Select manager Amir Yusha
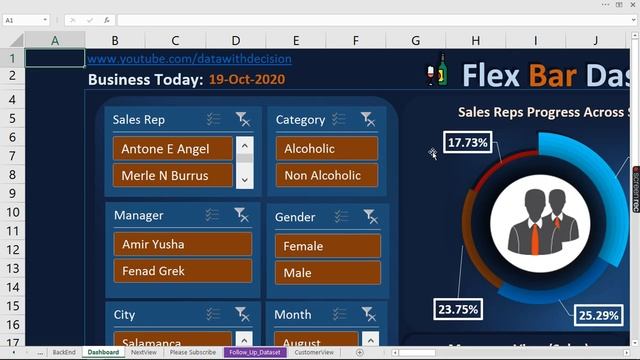This screenshot has width=640, height=360. pos(183,244)
